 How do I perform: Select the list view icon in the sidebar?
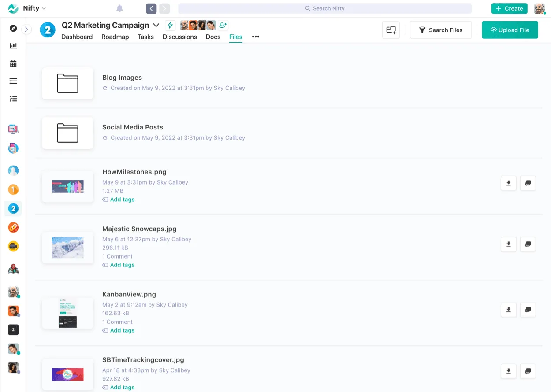pyautogui.click(x=13, y=81)
